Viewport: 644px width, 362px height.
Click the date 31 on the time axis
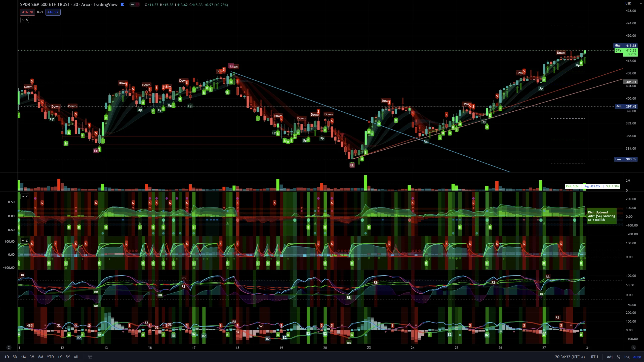(x=588, y=348)
